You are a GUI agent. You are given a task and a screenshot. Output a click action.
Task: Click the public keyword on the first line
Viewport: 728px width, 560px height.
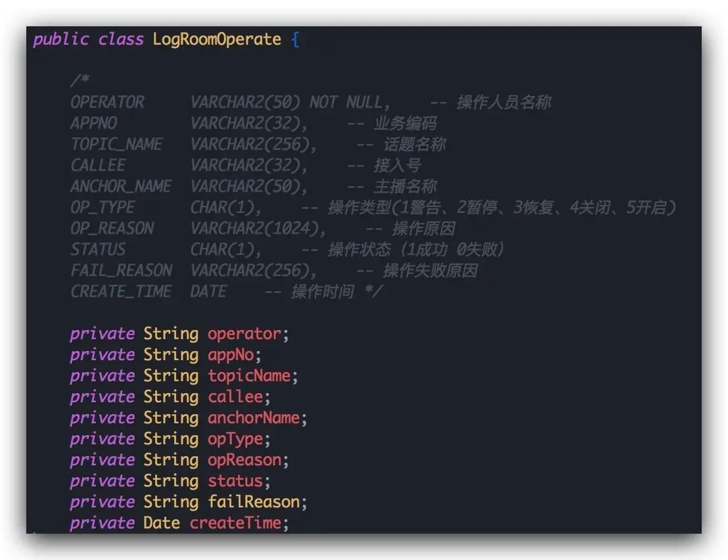[60, 39]
